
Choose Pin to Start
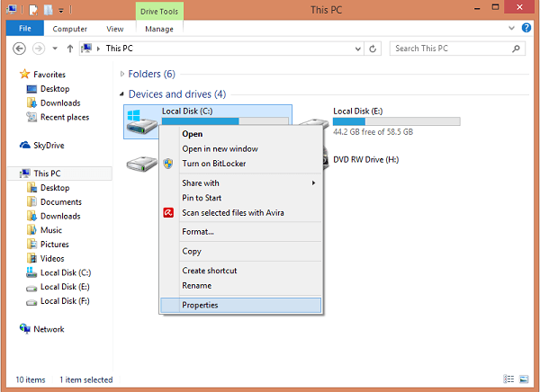(240, 198)
